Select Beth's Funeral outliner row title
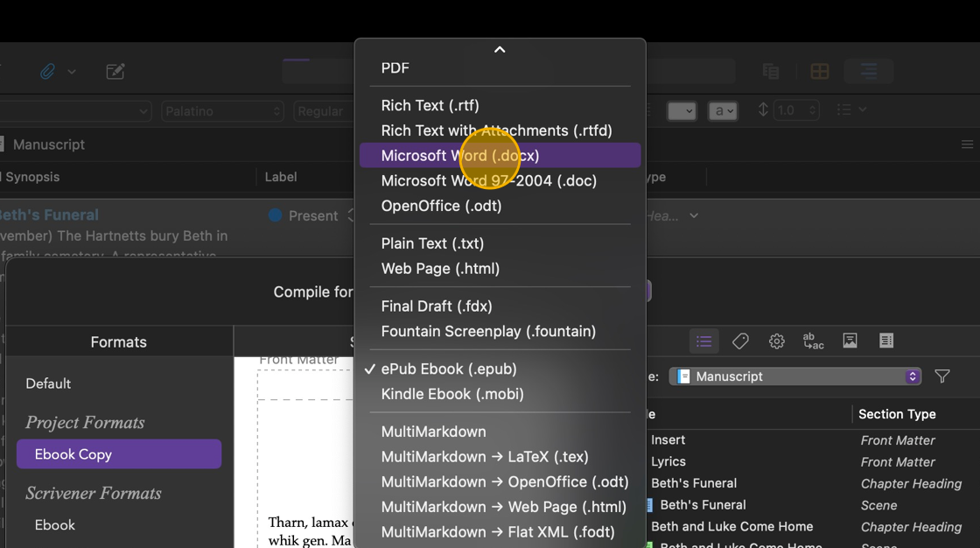980x548 pixels. (x=49, y=215)
